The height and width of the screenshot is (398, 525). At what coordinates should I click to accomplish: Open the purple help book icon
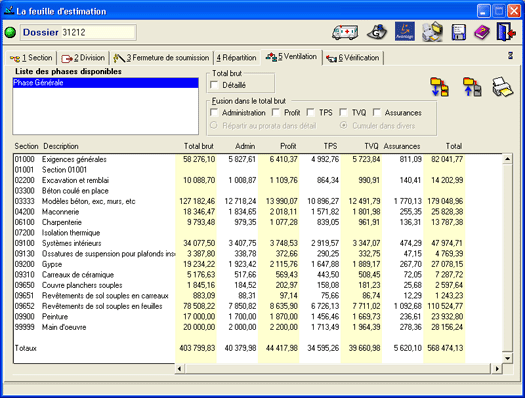point(482,32)
